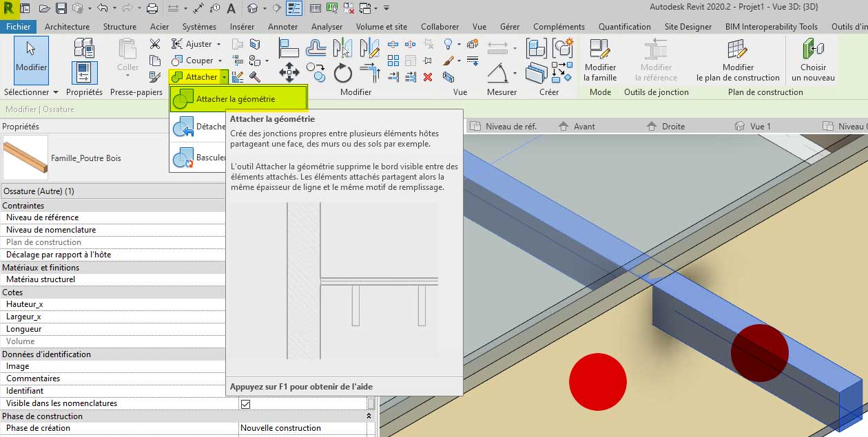Click Modifier la famille icon
The width and height of the screenshot is (868, 437).
click(600, 50)
